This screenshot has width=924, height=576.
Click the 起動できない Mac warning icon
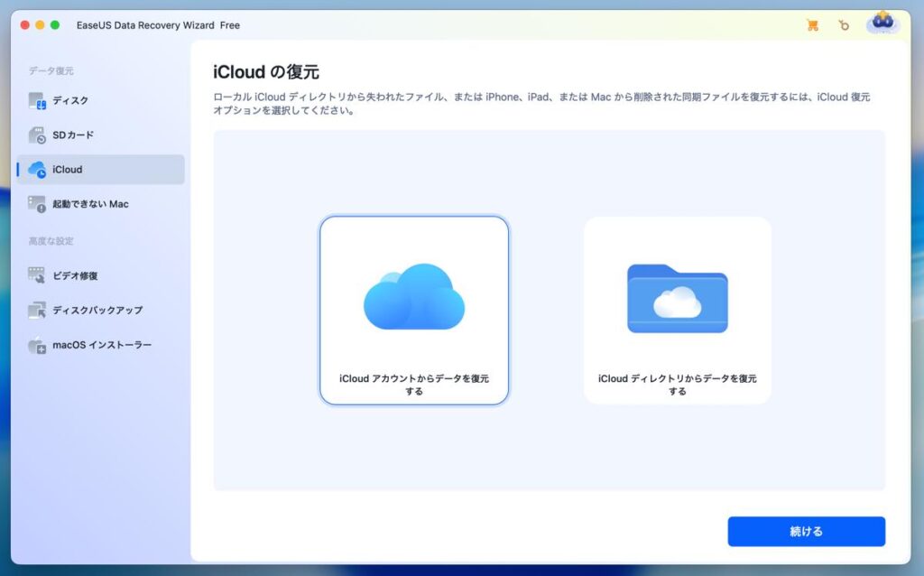(37, 204)
